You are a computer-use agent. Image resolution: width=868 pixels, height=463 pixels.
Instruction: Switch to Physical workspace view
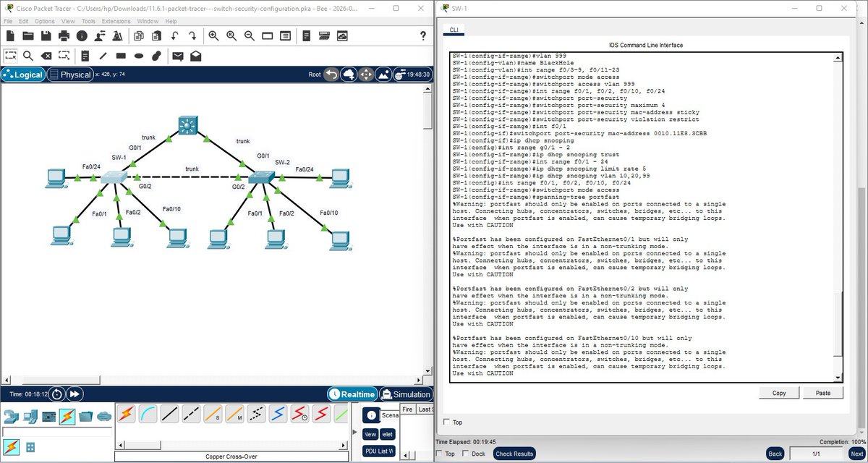tap(70, 75)
